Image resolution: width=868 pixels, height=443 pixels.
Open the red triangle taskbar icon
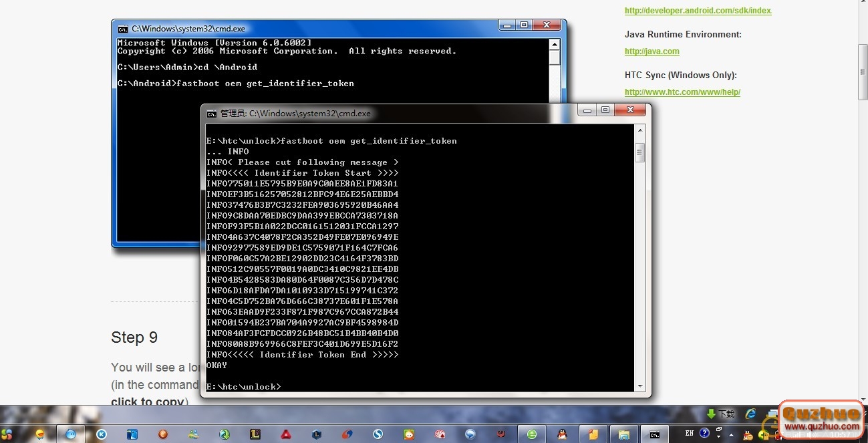click(285, 434)
